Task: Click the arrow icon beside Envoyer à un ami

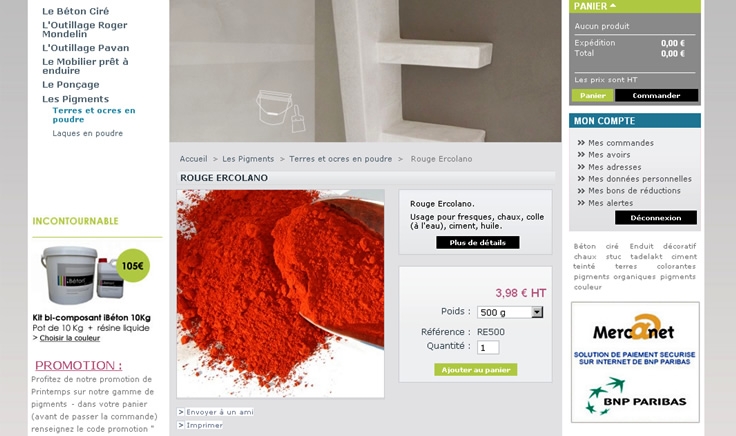Action: [181, 412]
